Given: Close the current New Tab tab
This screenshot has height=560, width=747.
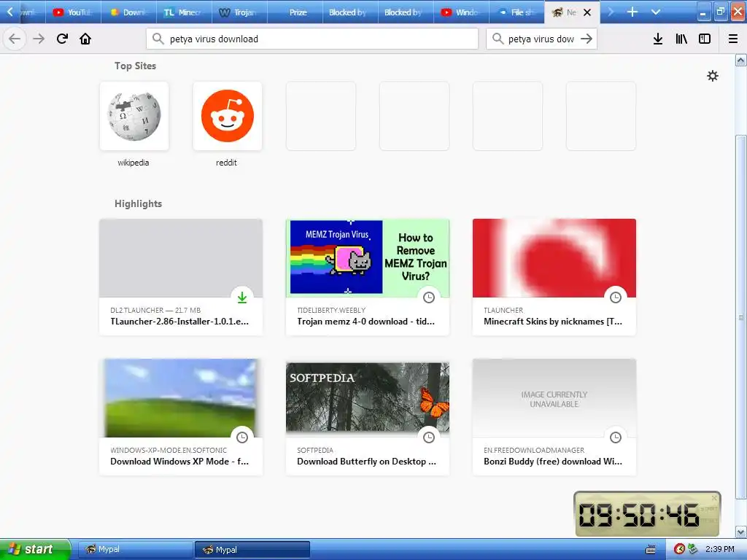Looking at the screenshot, I should click(587, 12).
